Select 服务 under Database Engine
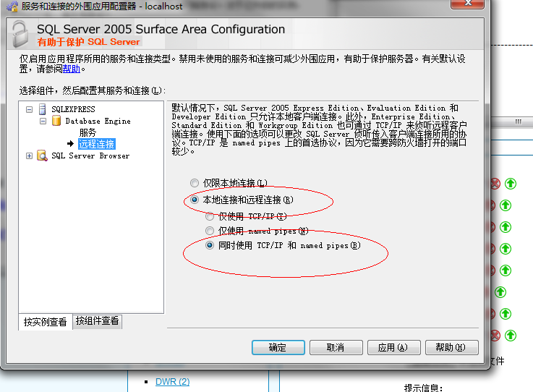This screenshot has width=533, height=392. pyautogui.click(x=88, y=132)
